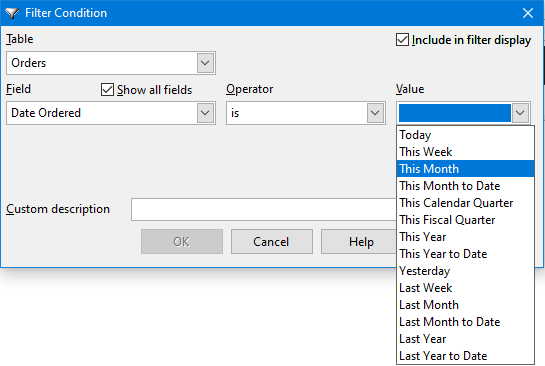Select Yesterday from the list
The image size is (545, 366).
(x=465, y=271)
